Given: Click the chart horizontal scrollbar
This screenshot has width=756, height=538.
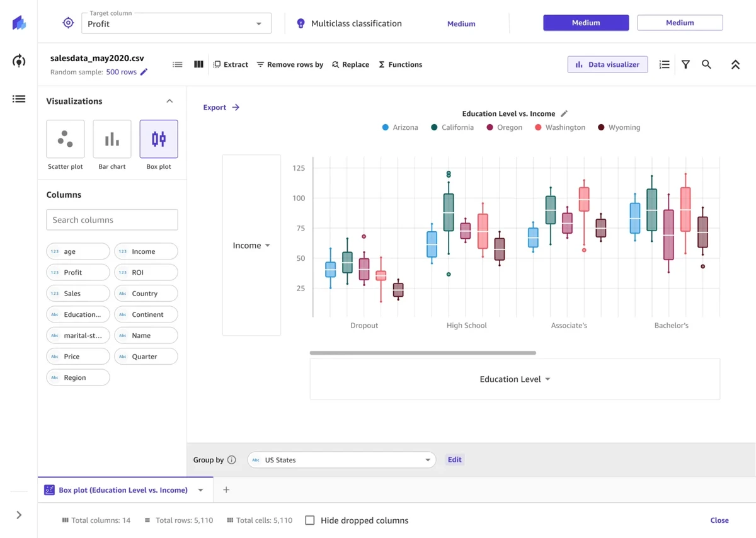Looking at the screenshot, I should pyautogui.click(x=423, y=353).
